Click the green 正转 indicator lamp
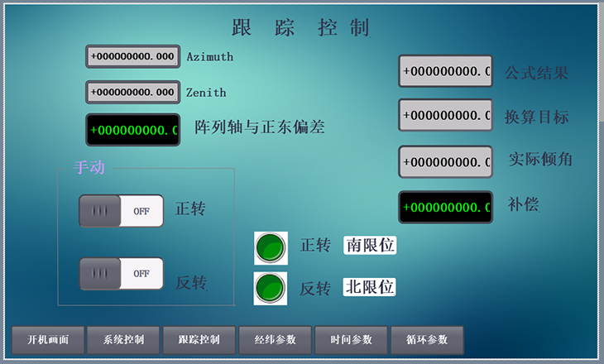The width and height of the screenshot is (604, 364). [270, 247]
